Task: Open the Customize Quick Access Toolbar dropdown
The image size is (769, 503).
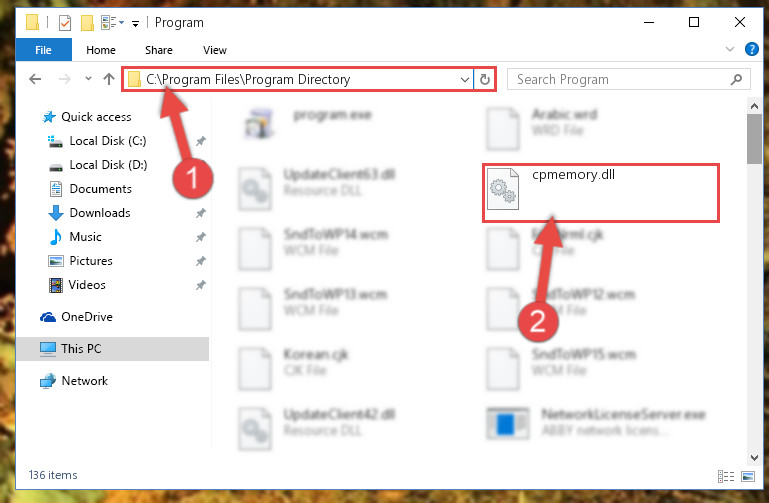Action: pos(135,23)
